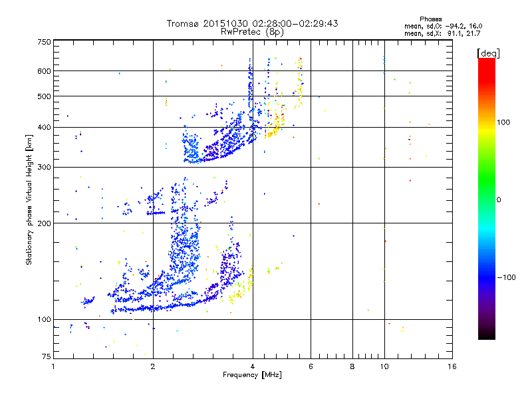
Task: Click the rainbow phase color bar
Action: [487, 198]
